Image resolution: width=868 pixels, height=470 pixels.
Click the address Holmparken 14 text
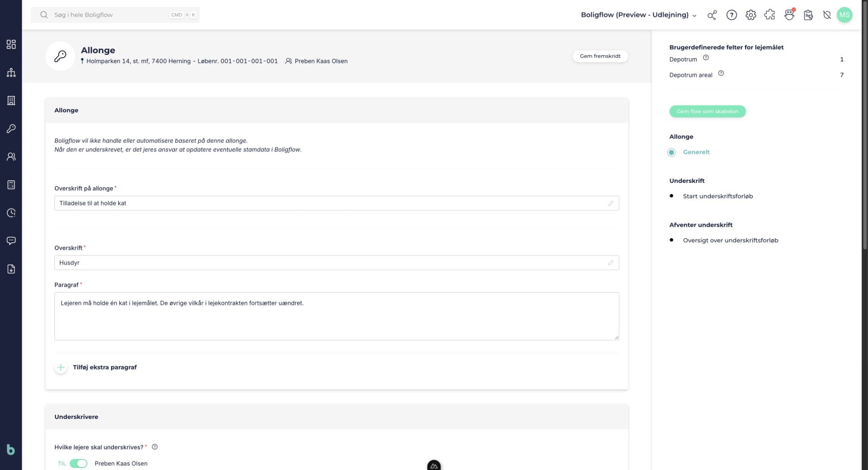[182, 61]
